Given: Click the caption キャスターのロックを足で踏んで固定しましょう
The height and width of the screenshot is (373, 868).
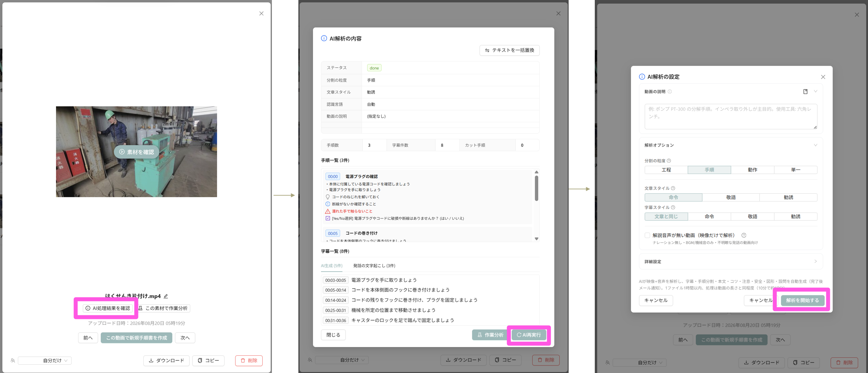Looking at the screenshot, I should tap(403, 320).
